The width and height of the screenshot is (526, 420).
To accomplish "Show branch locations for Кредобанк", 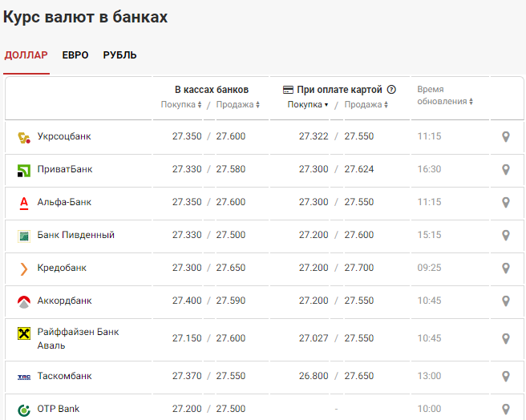I will [x=505, y=269].
